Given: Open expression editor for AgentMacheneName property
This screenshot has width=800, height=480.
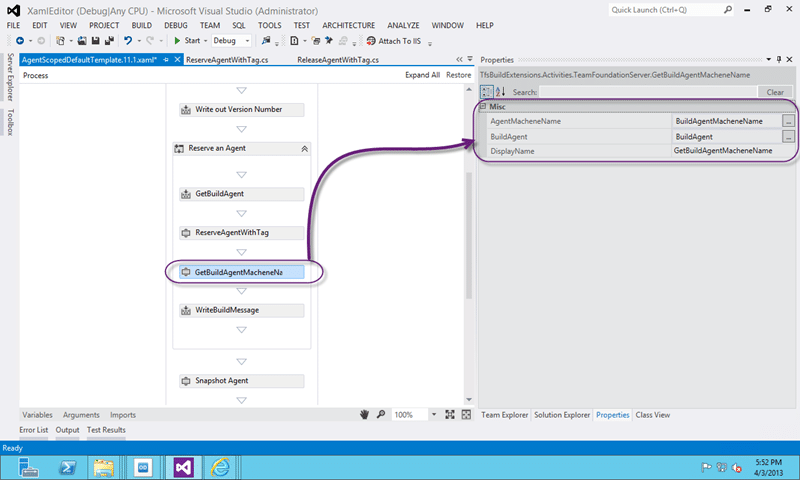Looking at the screenshot, I should (788, 121).
